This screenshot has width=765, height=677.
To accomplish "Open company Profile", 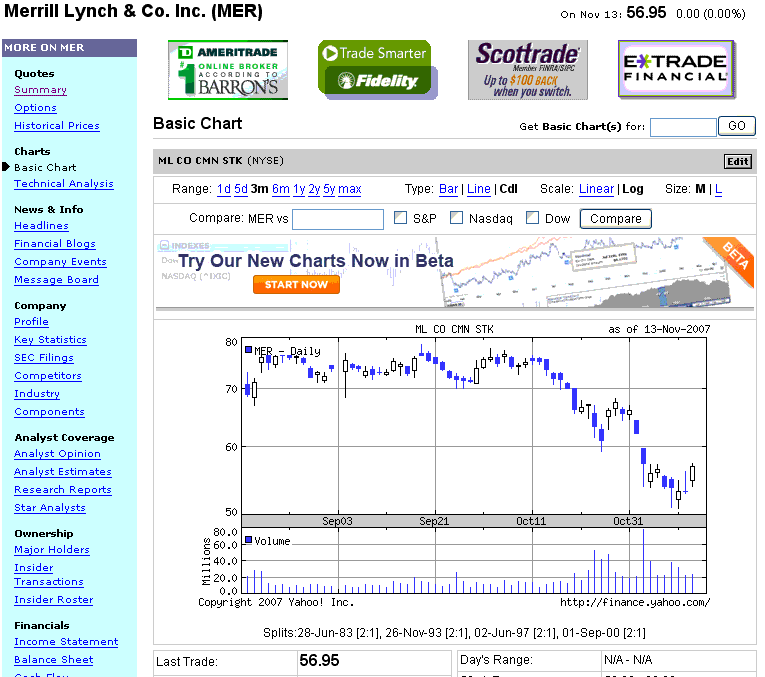I will click(x=31, y=322).
